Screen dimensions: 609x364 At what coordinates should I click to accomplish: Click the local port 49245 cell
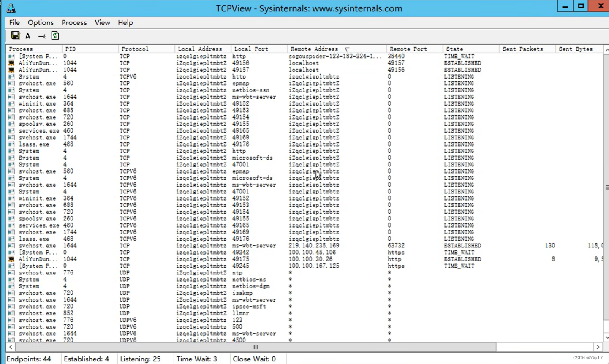(241, 266)
